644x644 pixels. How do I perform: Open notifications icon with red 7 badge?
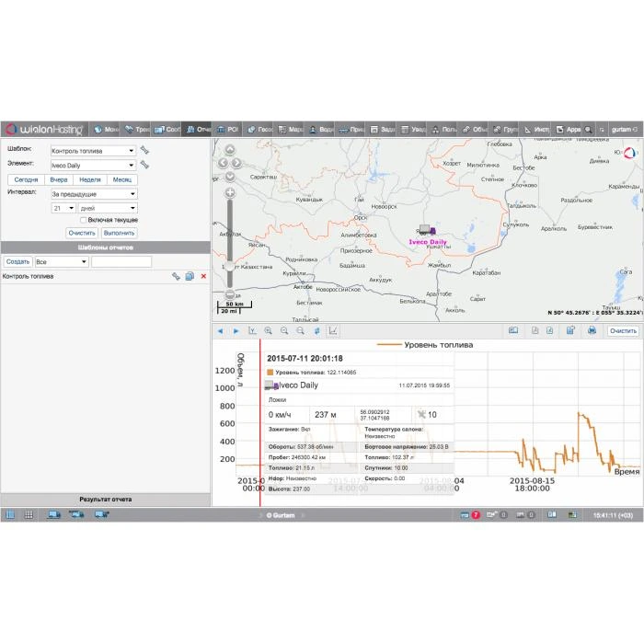[x=470, y=515]
